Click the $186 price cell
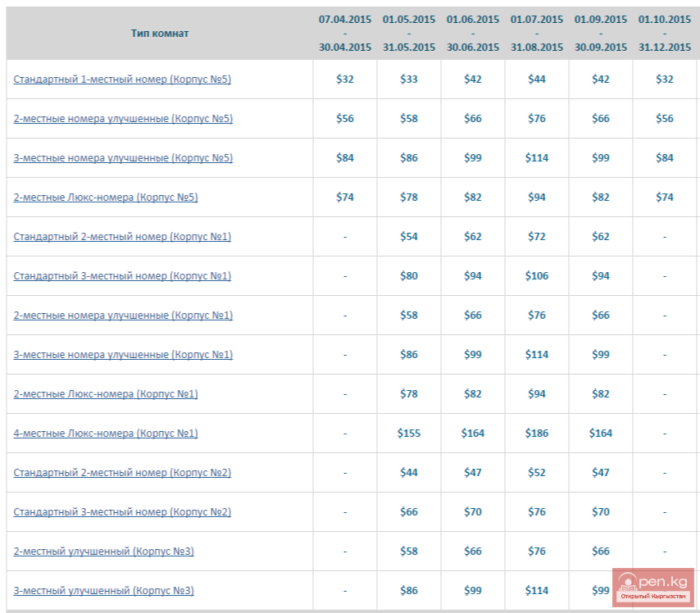The width and height of the screenshot is (700, 613). click(x=537, y=434)
